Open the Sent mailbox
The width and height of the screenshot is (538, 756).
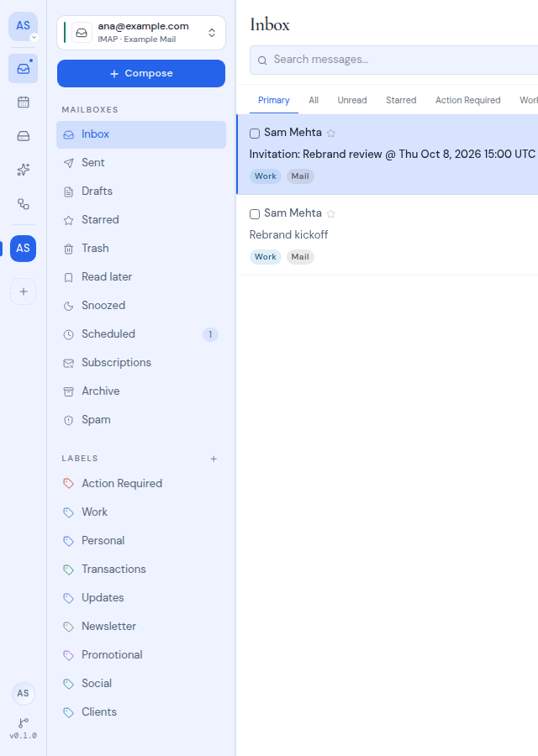pyautogui.click(x=141, y=163)
